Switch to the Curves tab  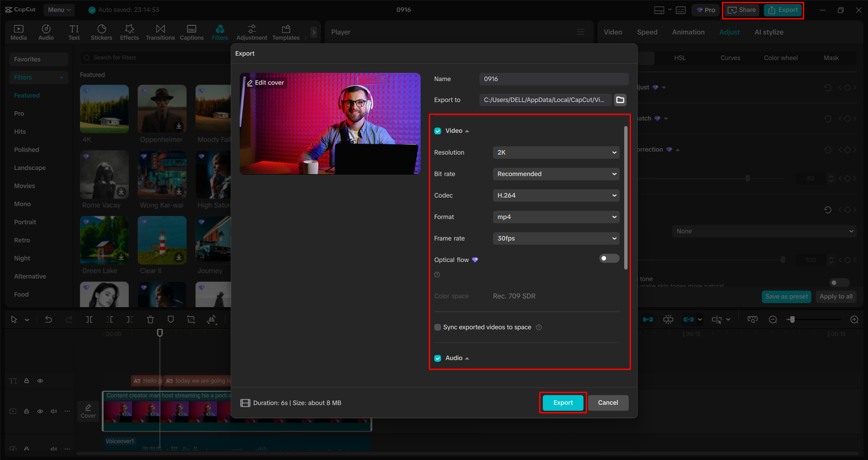tap(730, 58)
